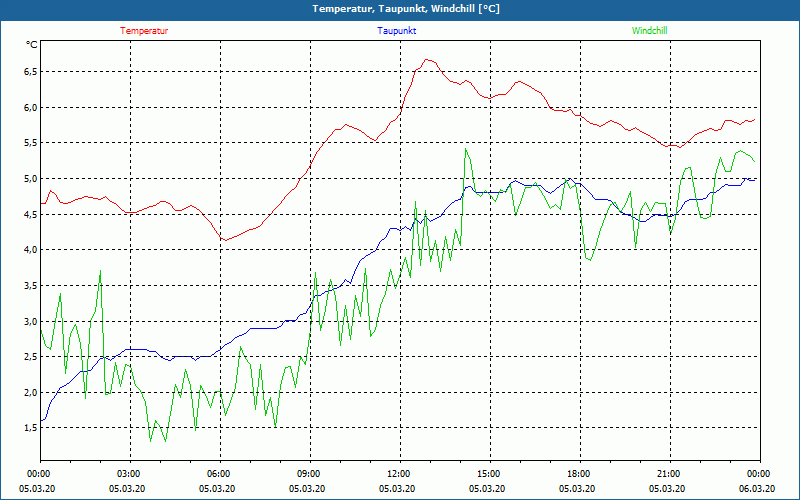Click the 6,0 y-axis value
The height and width of the screenshot is (500, 800).
(30, 108)
